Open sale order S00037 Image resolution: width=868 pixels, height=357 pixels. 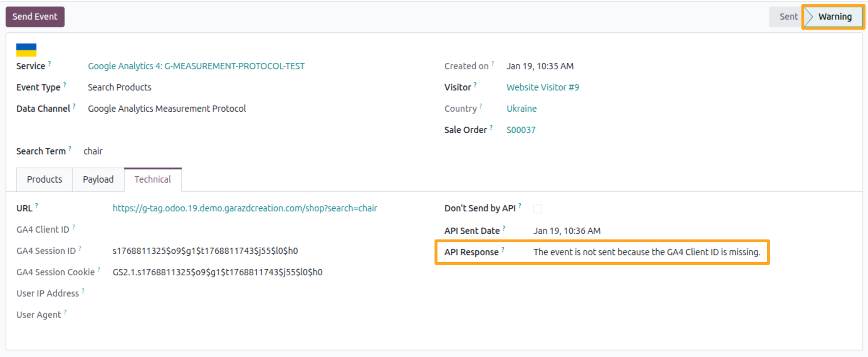(x=521, y=130)
